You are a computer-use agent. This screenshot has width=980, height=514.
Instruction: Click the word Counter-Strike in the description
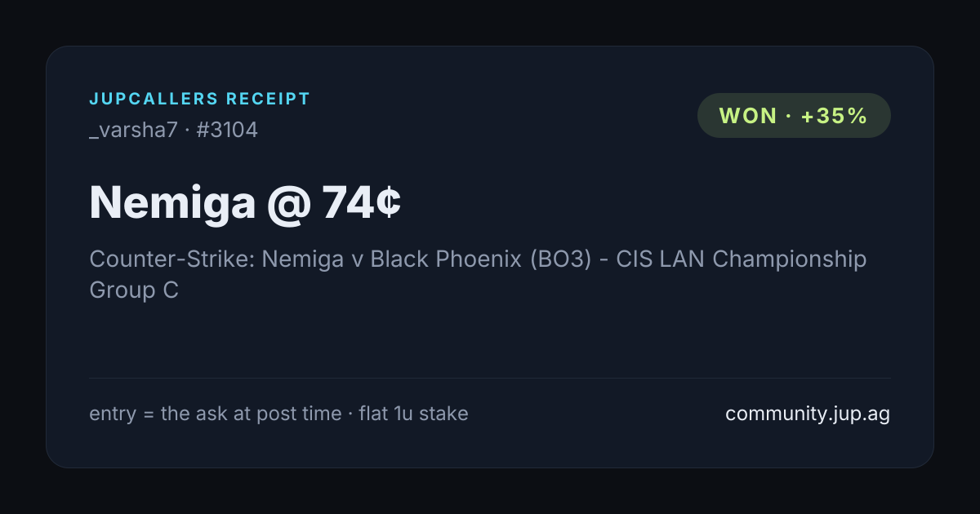172,259
